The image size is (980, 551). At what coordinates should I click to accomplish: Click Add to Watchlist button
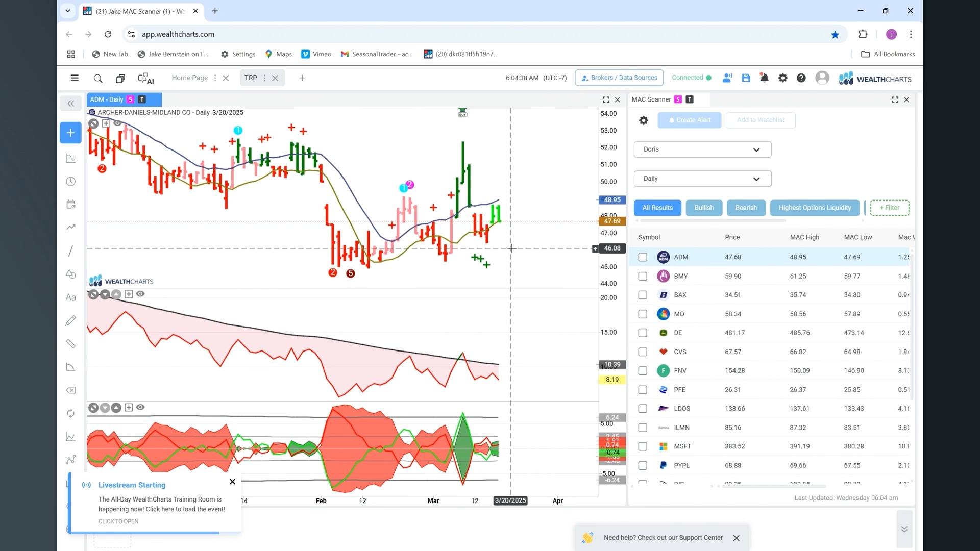point(761,120)
